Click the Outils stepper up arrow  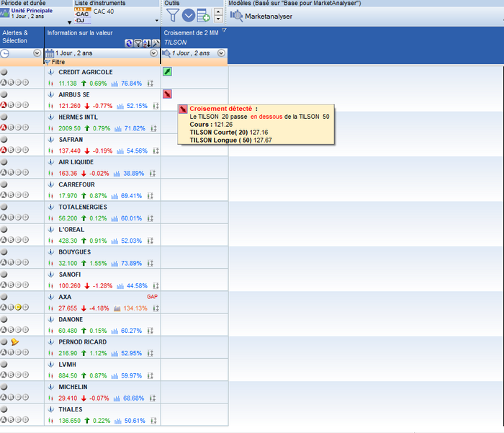[218, 12]
